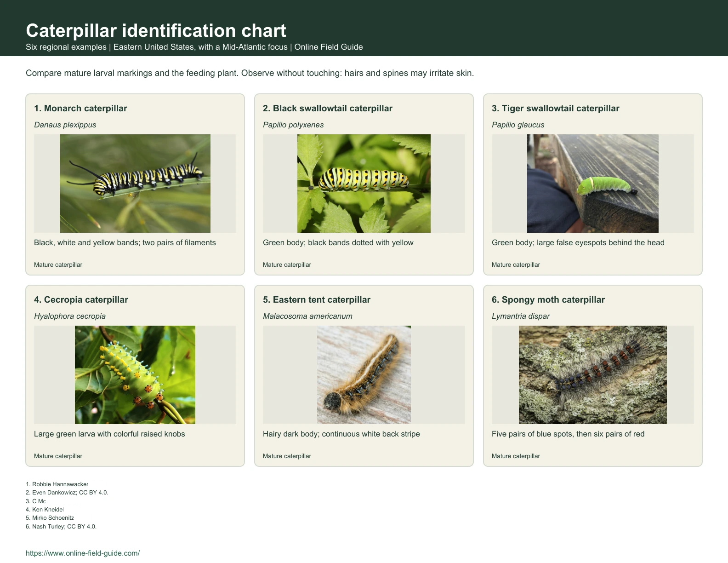Screen dimensions: 728x563
Task: Click the Spongy moth caterpillar photo
Action: (593, 375)
